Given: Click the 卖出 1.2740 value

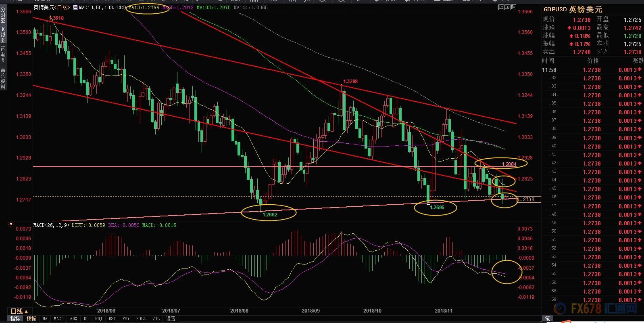Looking at the screenshot, I should pyautogui.click(x=581, y=52).
